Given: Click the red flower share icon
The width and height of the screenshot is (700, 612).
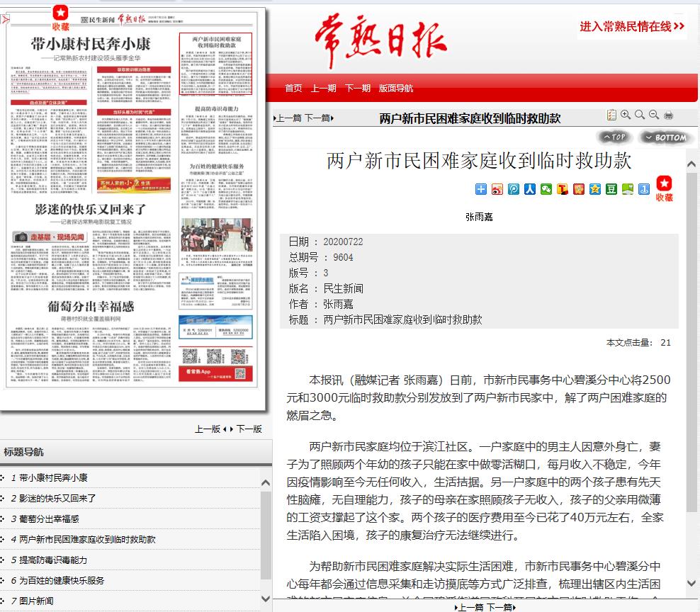Looking at the screenshot, I should click(579, 189).
